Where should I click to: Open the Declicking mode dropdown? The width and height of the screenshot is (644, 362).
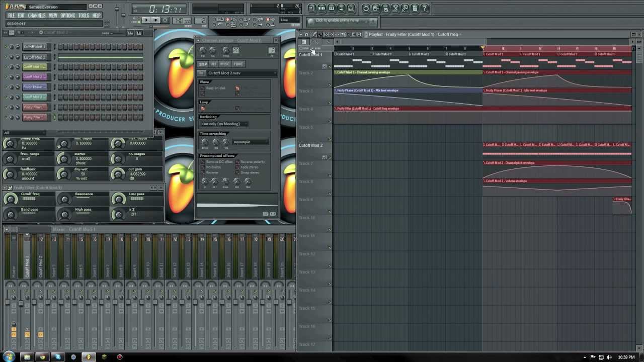click(x=224, y=124)
